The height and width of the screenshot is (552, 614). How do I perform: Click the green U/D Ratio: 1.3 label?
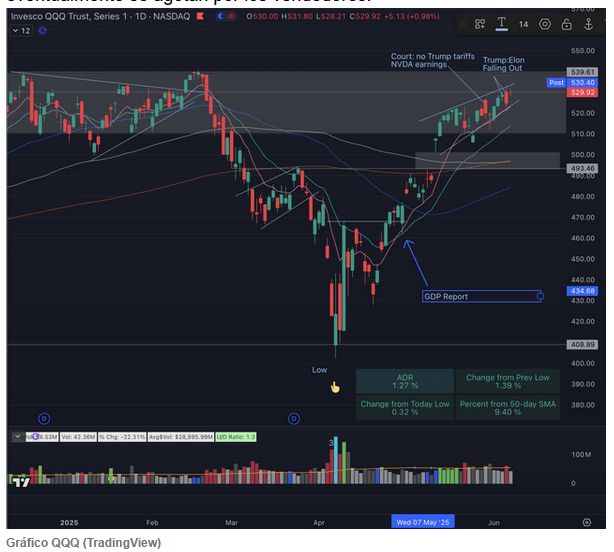236,437
